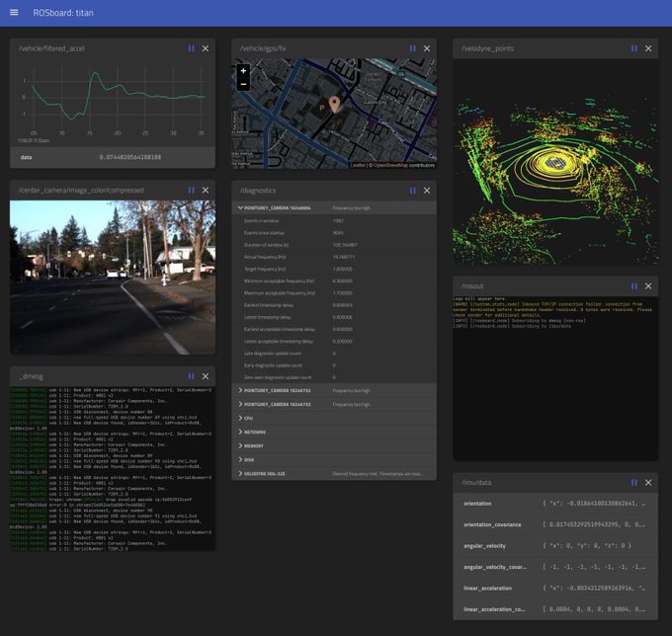Click the Leaflet link on map
The width and height of the screenshot is (672, 636).
coord(357,165)
